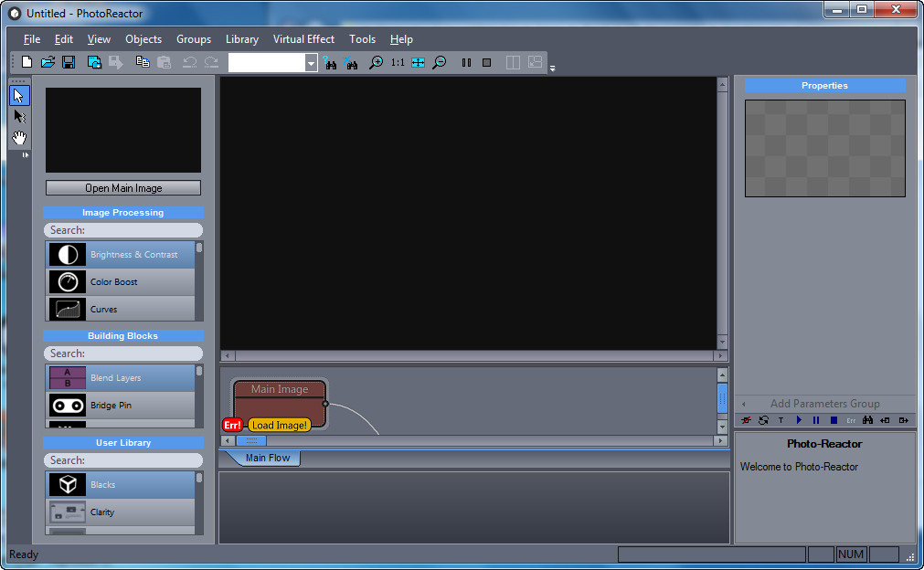
Task: Open the toolbar combo box dropdown arrow
Action: point(311,63)
